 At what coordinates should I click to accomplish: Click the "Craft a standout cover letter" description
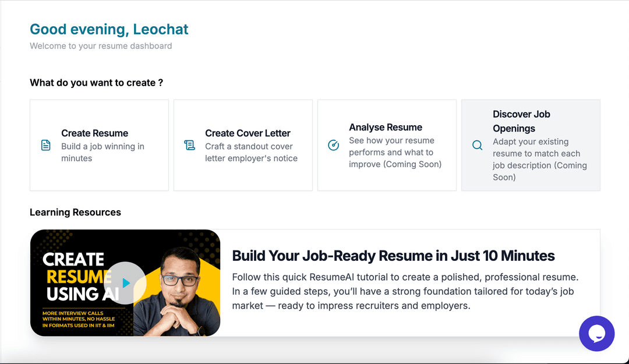251,152
